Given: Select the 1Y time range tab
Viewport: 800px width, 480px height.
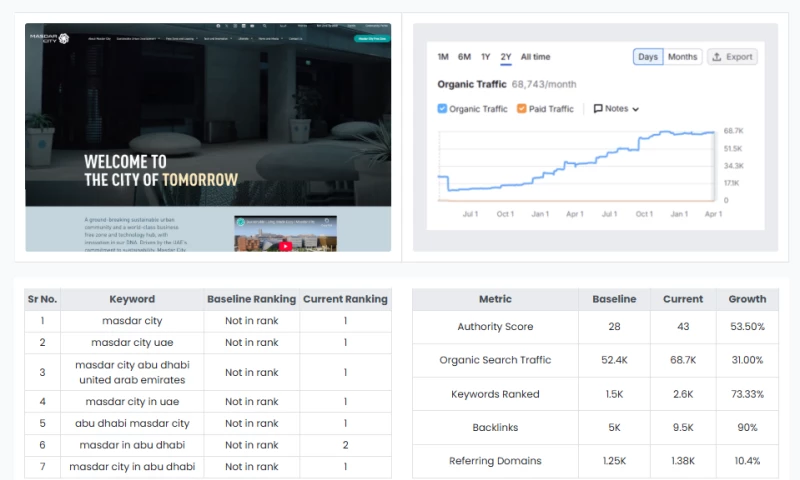Looking at the screenshot, I should 485,57.
